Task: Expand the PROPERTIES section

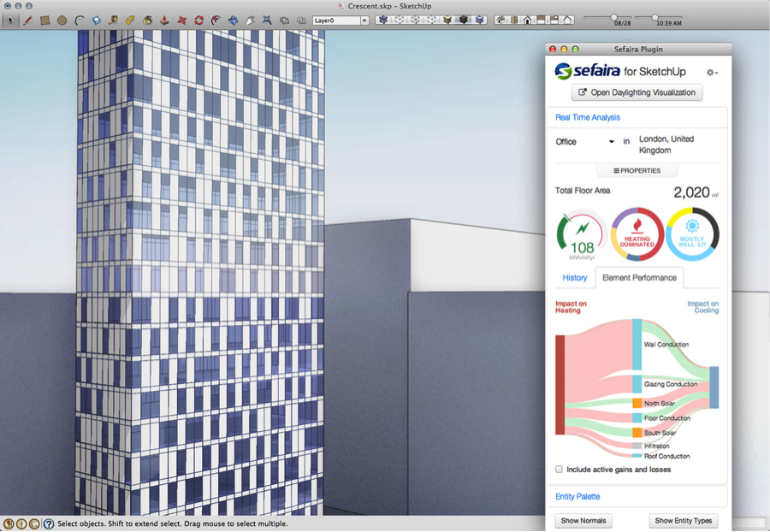Action: pos(637,170)
